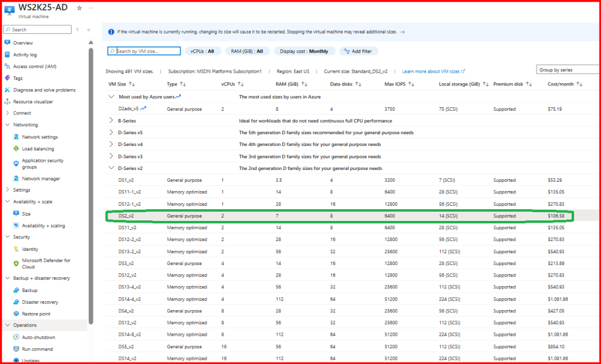This screenshot has height=364, width=601.
Task: Open Learn more about VM sizes link
Action: coord(433,71)
